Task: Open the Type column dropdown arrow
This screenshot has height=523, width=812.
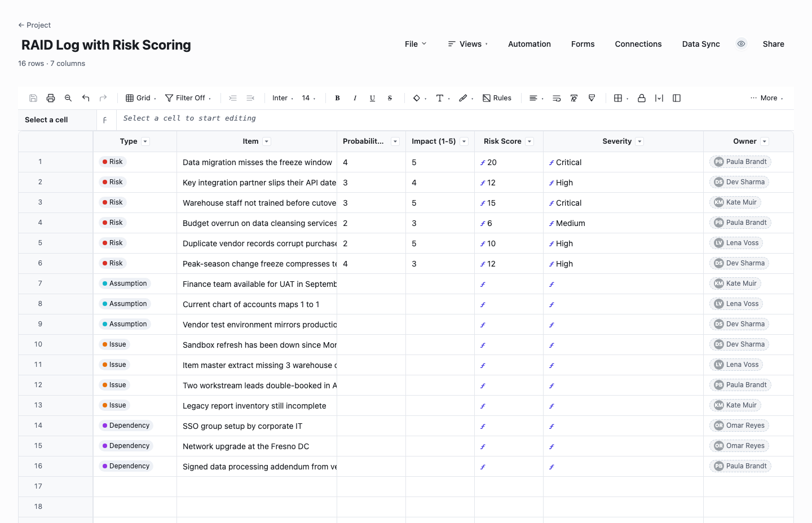Action: pos(145,141)
